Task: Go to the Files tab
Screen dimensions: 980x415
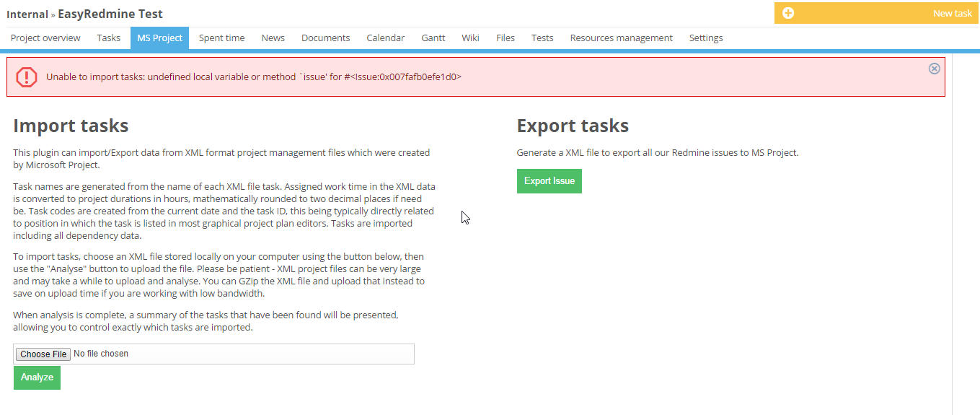Action: (x=506, y=38)
